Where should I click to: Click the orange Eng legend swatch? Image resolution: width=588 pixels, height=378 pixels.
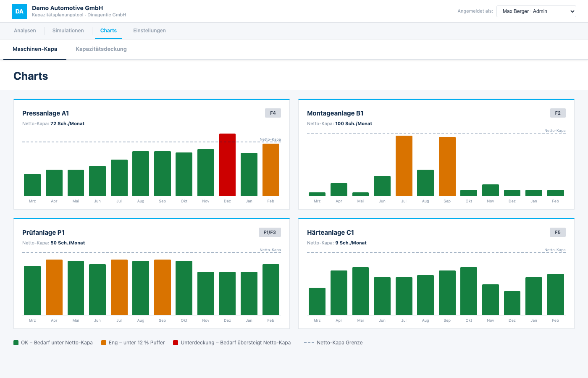click(x=104, y=343)
